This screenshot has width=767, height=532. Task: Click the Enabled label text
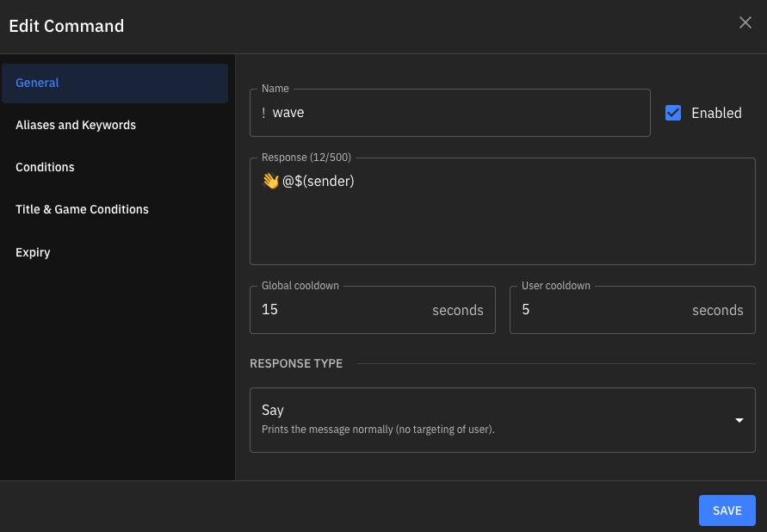click(x=715, y=113)
